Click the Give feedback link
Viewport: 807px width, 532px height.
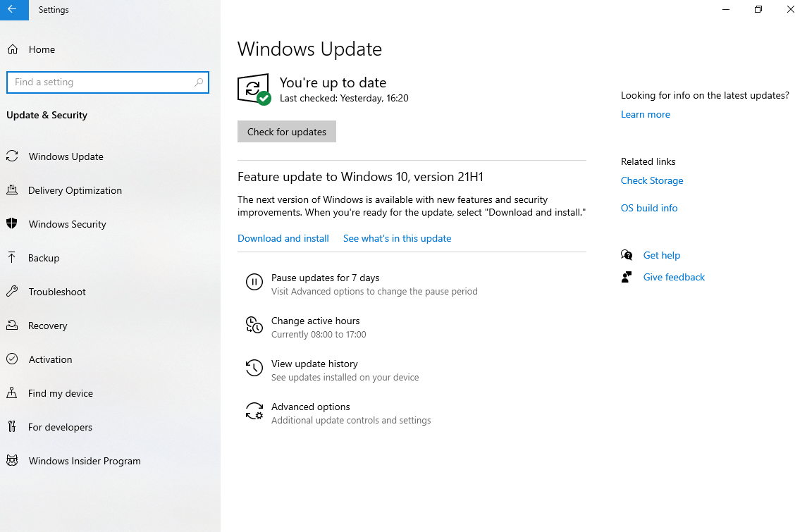point(674,277)
